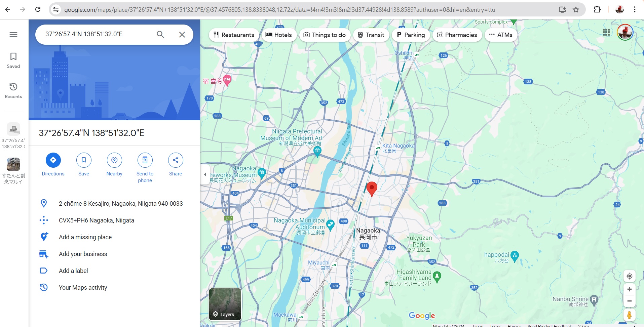644x327 pixels.
Task: Share this location
Action: coord(176,165)
